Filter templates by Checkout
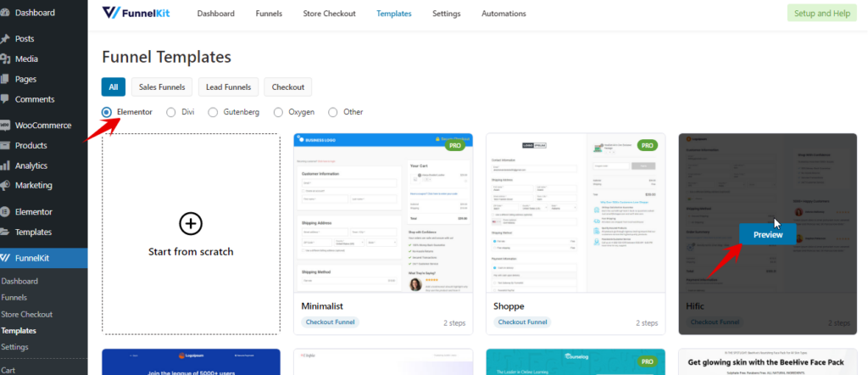The height and width of the screenshot is (375, 868). coord(288,87)
